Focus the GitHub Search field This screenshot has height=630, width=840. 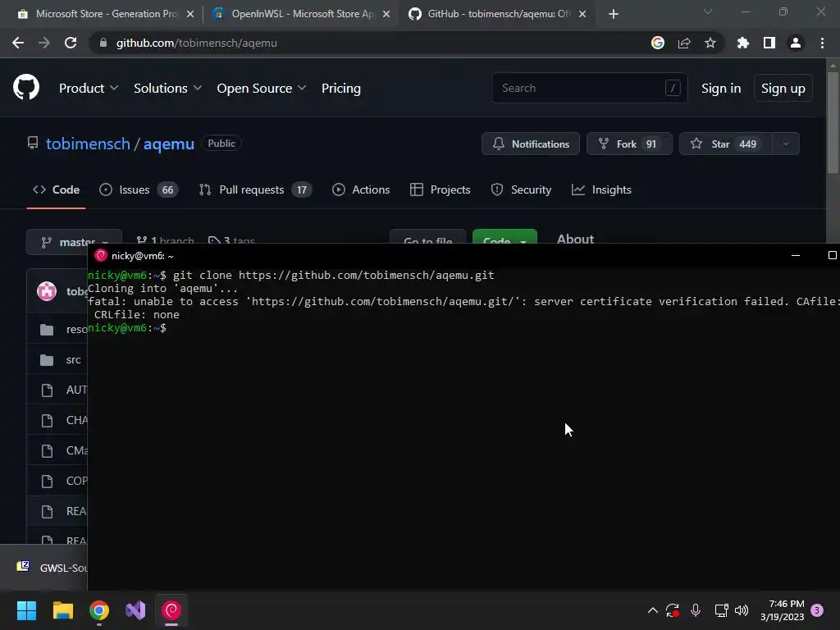pyautogui.click(x=589, y=88)
